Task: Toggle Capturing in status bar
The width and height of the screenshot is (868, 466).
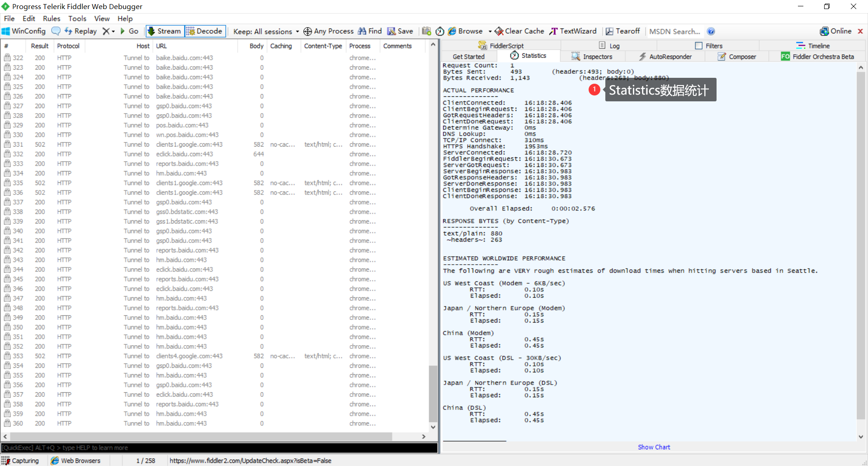Action: point(20,461)
